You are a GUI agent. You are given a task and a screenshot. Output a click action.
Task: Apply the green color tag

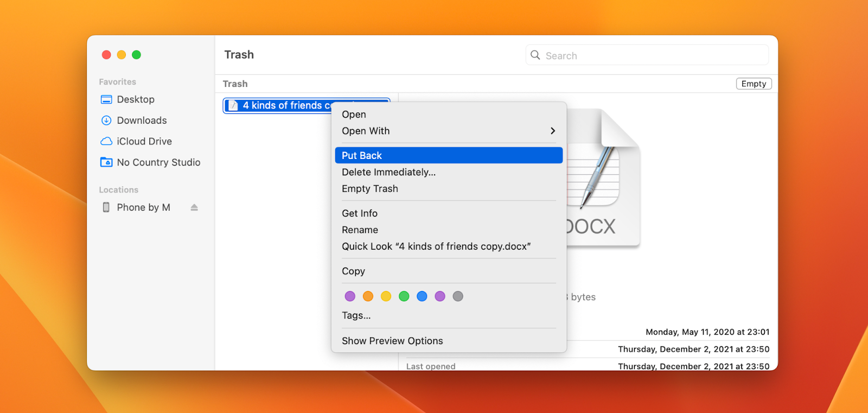click(404, 296)
